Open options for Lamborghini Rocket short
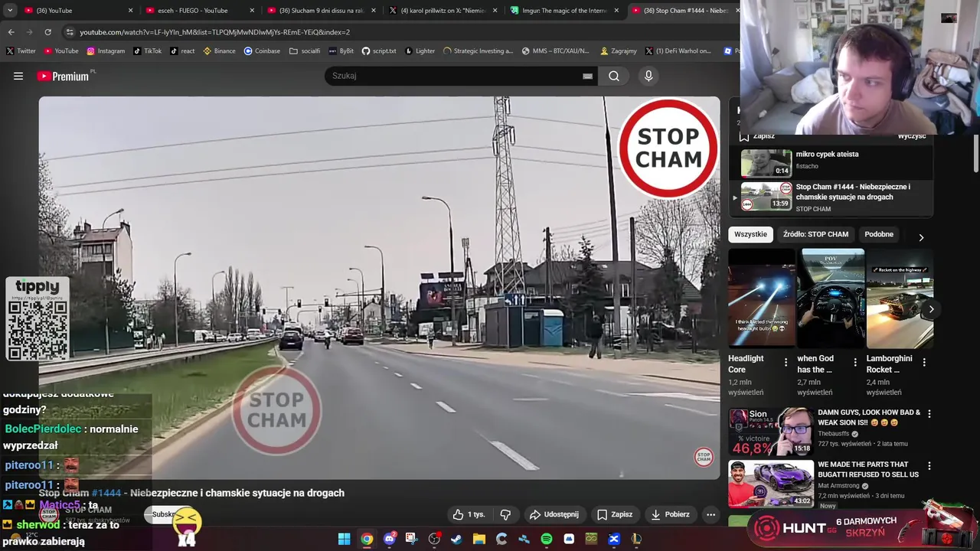This screenshot has width=980, height=551. (x=924, y=362)
